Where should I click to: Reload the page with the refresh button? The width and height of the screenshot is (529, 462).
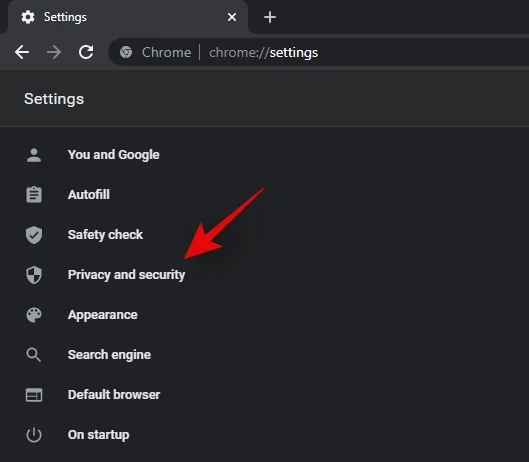86,52
